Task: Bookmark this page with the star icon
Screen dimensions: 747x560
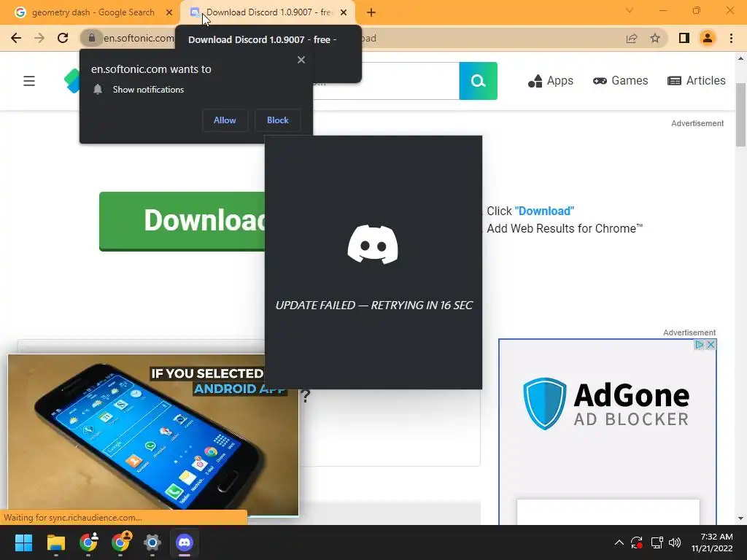Action: coord(655,38)
